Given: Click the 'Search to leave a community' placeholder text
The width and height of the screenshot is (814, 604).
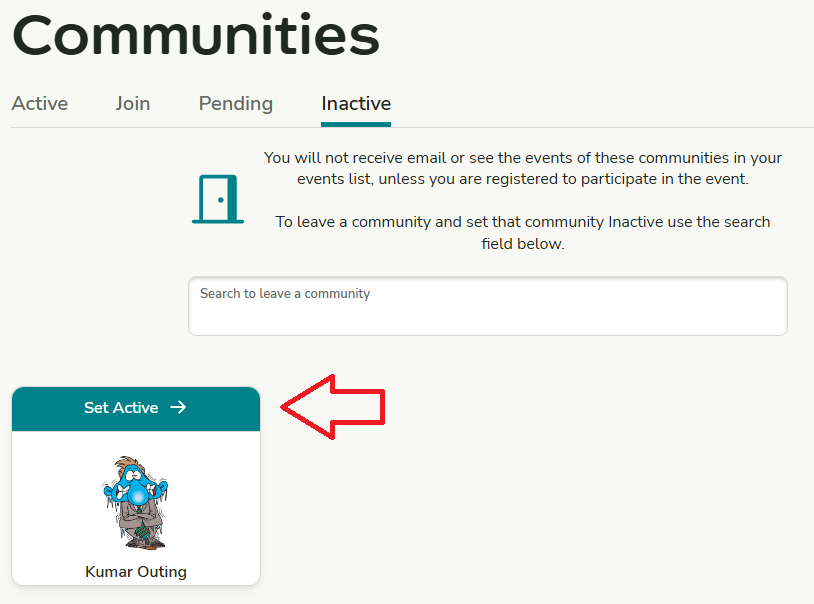Looking at the screenshot, I should pyautogui.click(x=285, y=294).
